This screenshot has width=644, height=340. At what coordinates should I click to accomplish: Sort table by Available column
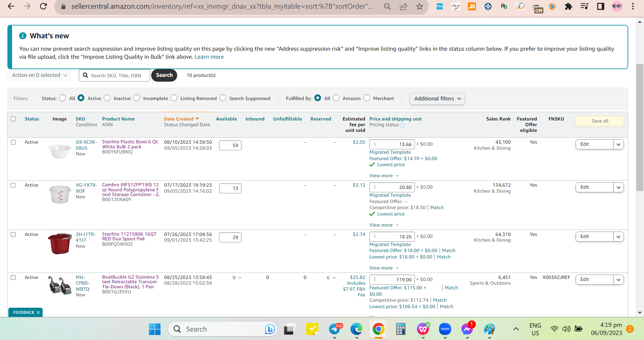click(226, 119)
